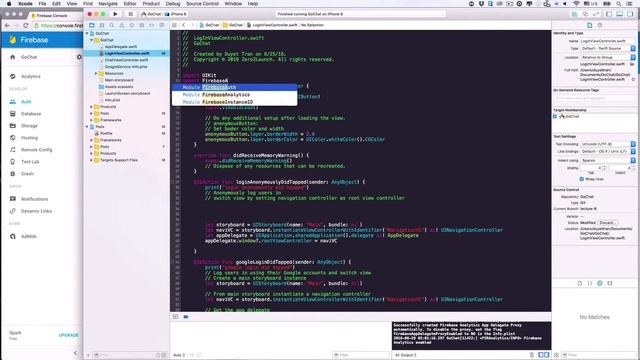Open the media library
Image resolution: width=640 pixels, height=360 pixels.
(610, 283)
